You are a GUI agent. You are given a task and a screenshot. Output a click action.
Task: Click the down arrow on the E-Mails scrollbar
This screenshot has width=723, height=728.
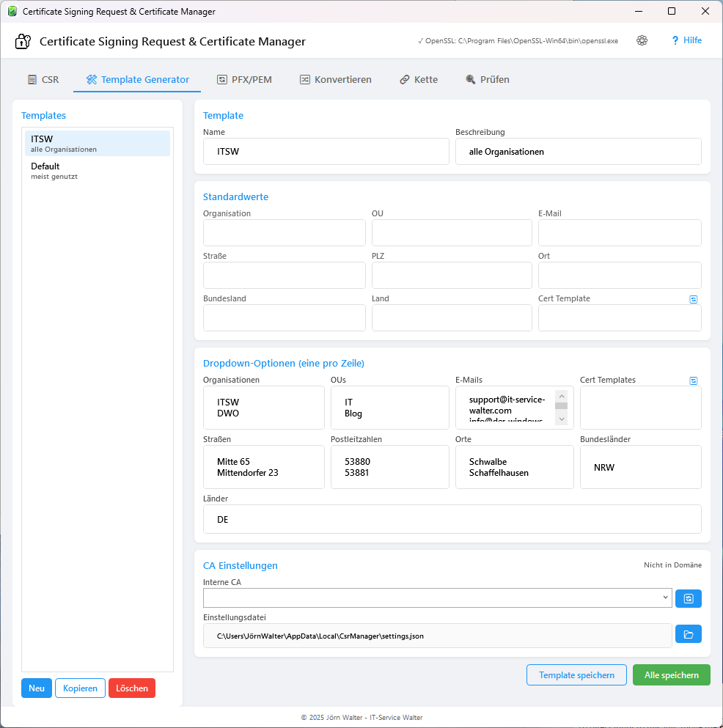[561, 419]
